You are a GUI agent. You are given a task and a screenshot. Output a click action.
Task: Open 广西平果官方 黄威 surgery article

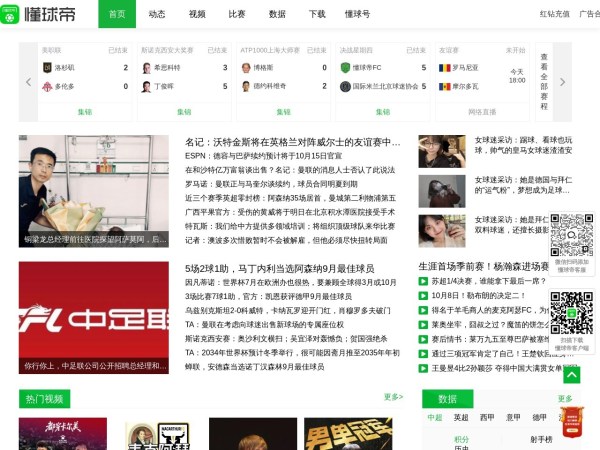290,212
